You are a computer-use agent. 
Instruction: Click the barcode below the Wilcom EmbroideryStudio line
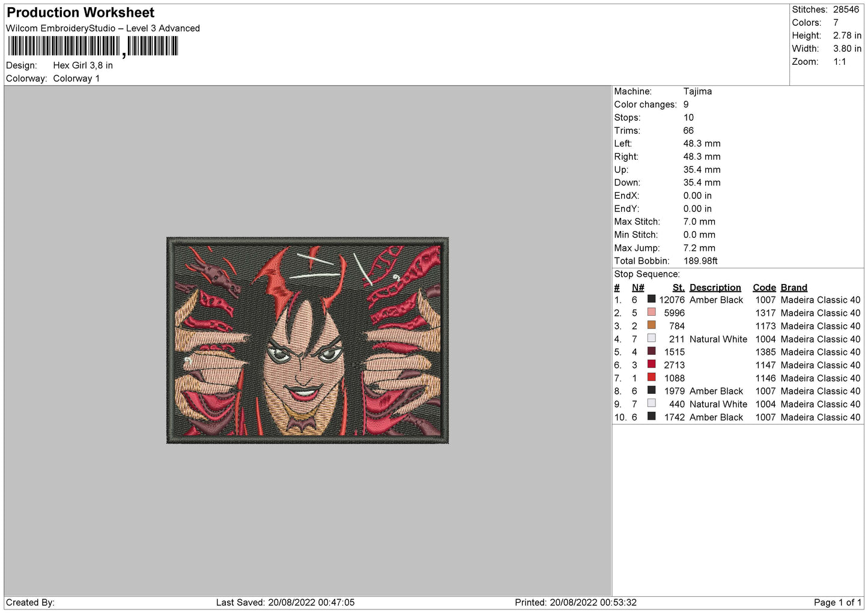93,46
